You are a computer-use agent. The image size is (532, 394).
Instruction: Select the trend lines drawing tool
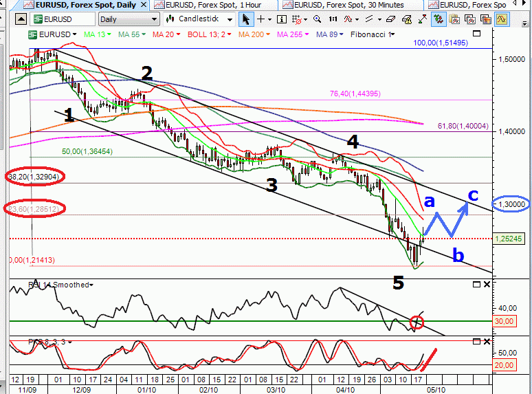click(369, 19)
